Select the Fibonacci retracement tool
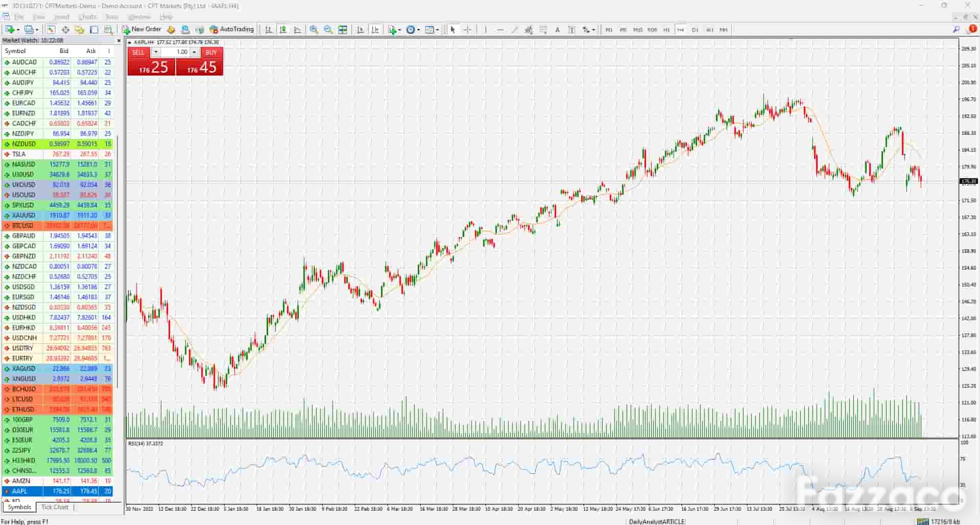Image resolution: width=980 pixels, height=525 pixels. tap(543, 30)
